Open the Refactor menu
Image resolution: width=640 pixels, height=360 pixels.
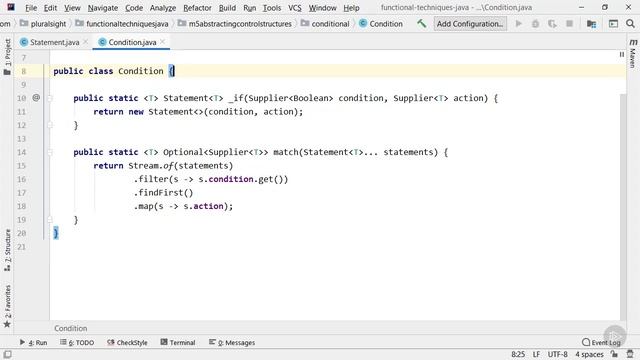197,8
